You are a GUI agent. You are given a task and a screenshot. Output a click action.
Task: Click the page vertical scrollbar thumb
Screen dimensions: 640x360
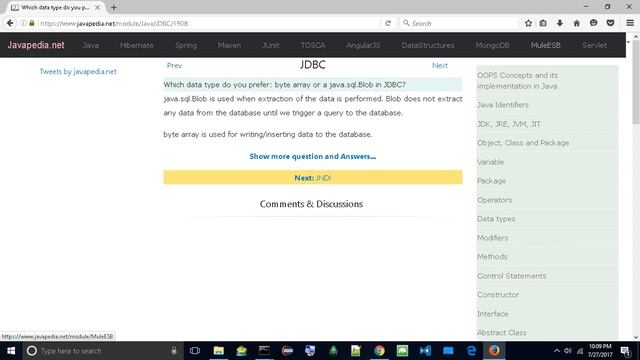point(636,82)
